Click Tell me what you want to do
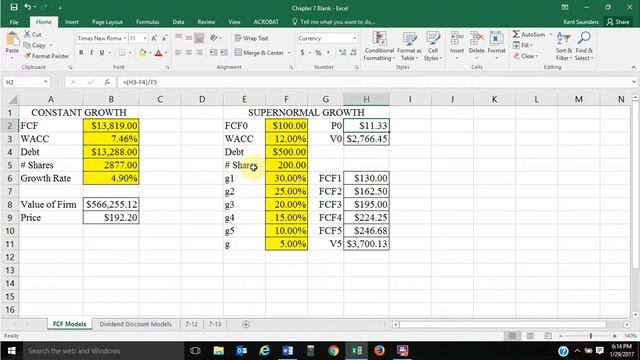 click(x=334, y=22)
